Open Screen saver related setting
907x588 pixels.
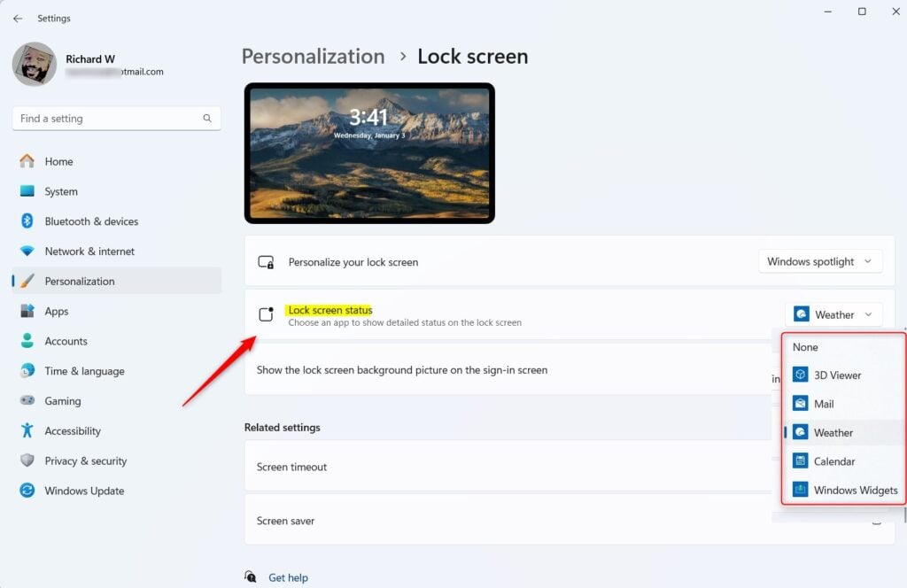pos(570,521)
